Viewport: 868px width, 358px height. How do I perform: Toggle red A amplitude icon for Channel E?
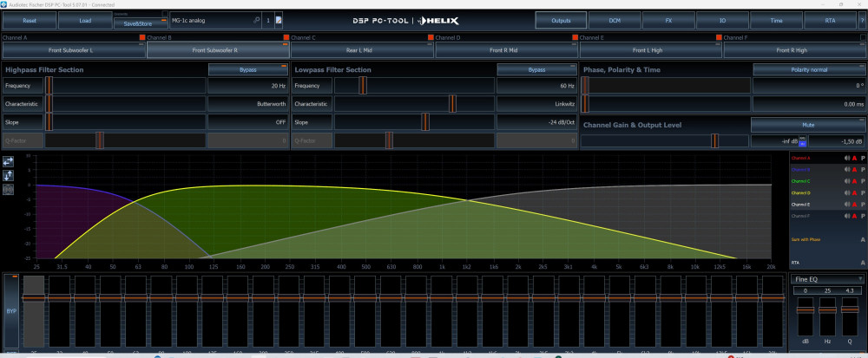coord(855,205)
